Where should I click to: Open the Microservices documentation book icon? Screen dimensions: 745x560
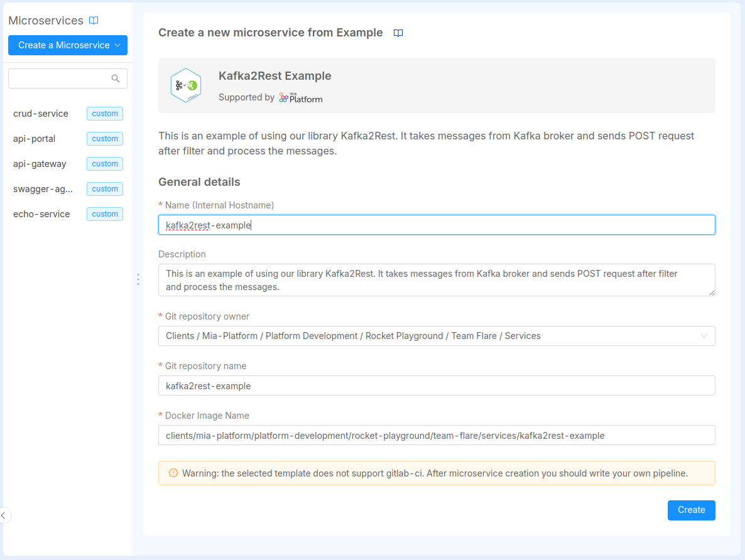[x=94, y=21]
